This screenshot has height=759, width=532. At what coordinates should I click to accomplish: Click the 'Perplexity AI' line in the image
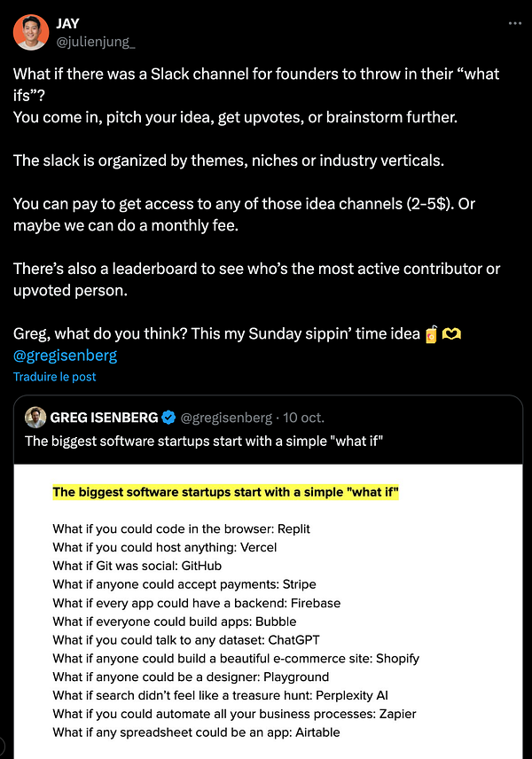click(x=220, y=695)
